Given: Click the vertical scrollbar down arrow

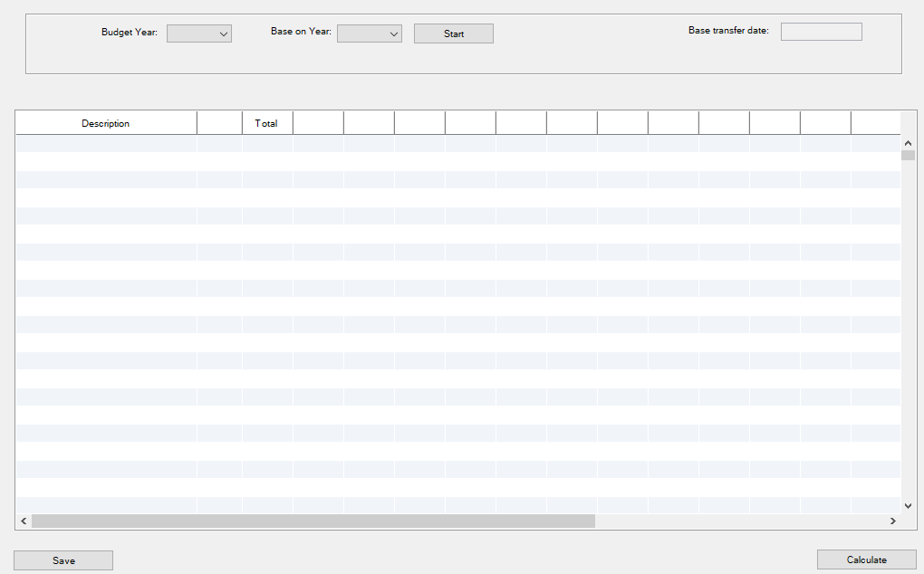Looking at the screenshot, I should [908, 505].
